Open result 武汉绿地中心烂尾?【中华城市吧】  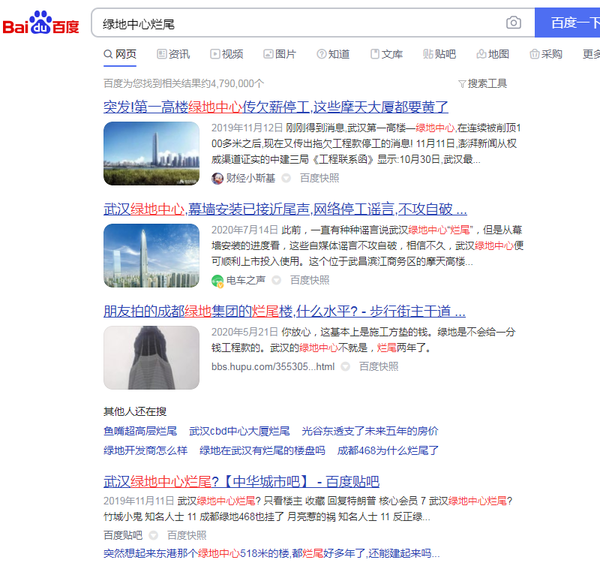point(241,481)
